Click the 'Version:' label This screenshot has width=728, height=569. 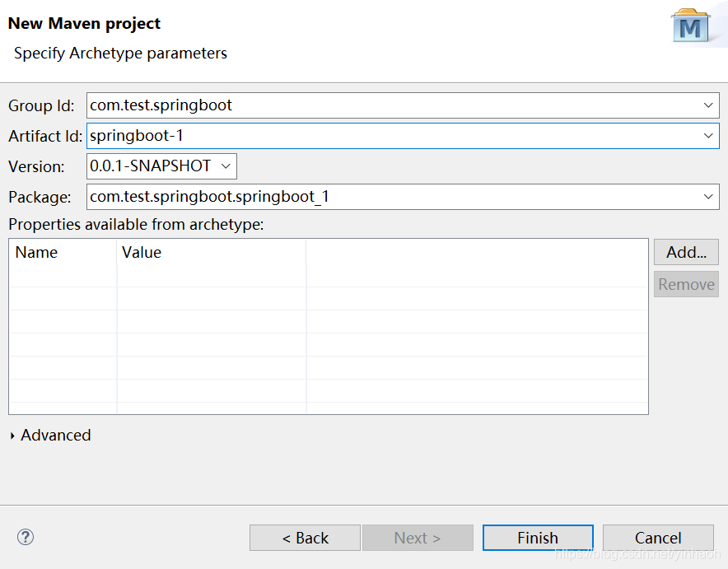tap(36, 166)
